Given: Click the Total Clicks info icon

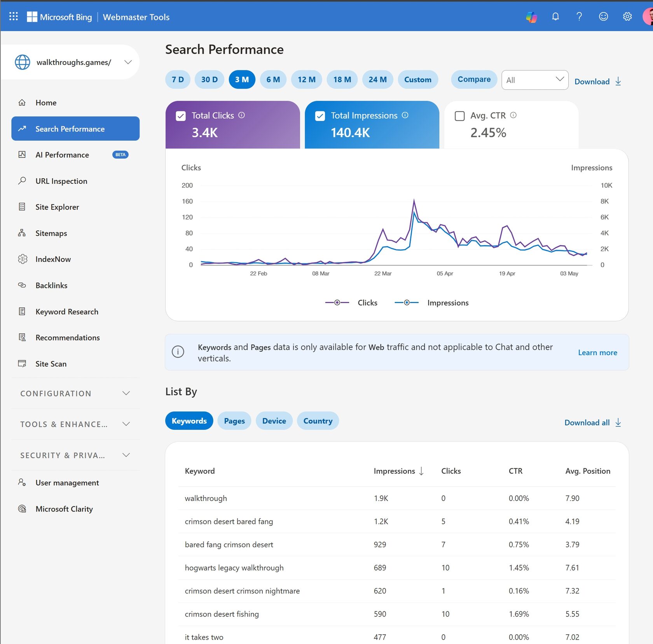Looking at the screenshot, I should coord(241,115).
